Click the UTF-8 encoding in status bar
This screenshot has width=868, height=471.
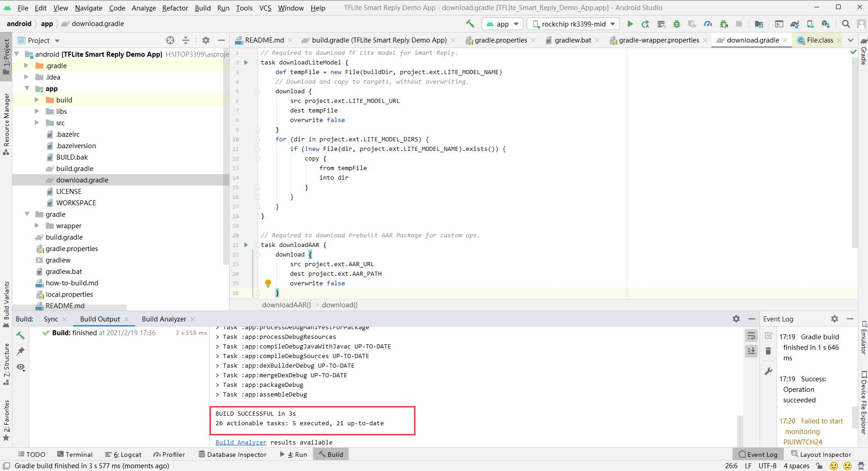pos(767,466)
